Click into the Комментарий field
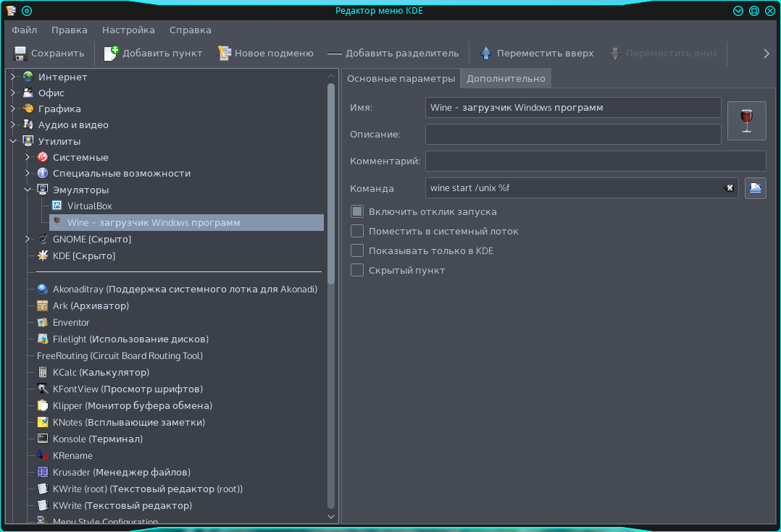The height and width of the screenshot is (532, 781). 596,161
